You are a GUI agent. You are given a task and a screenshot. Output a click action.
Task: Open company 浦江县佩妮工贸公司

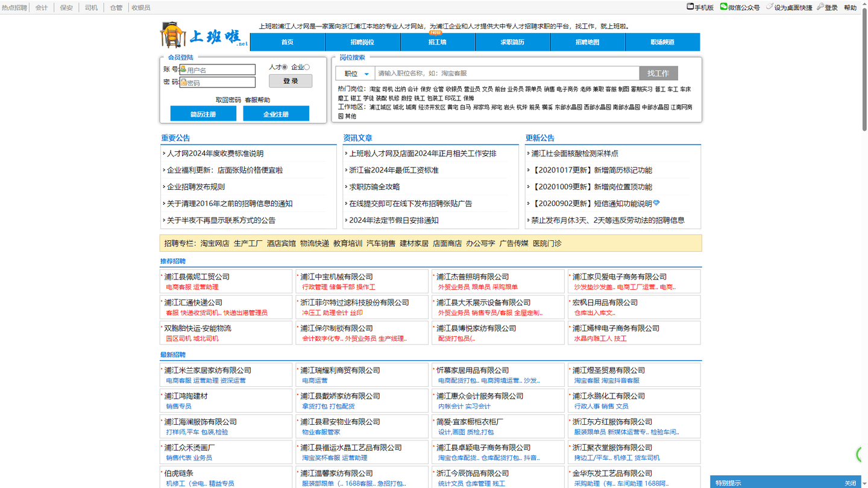[197, 277]
